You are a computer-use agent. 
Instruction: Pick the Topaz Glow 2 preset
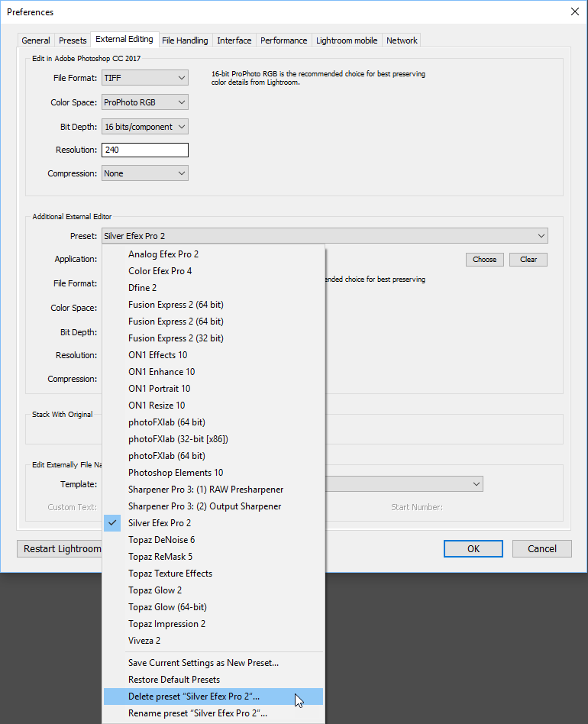[213, 590]
